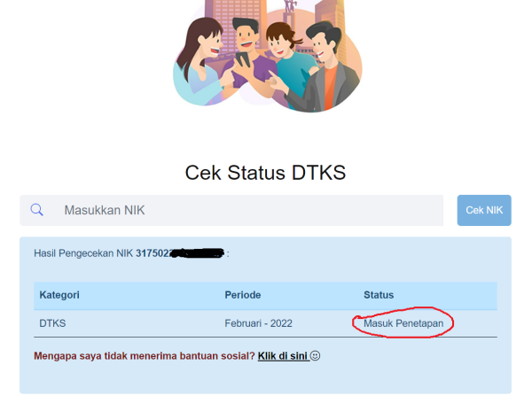Select the Status column header

click(379, 295)
